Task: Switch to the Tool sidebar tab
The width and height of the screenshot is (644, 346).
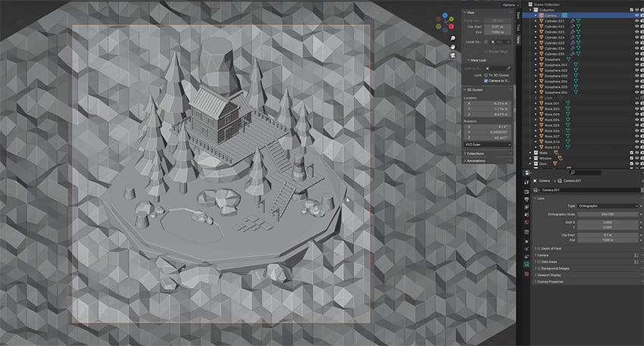Action: 518,27
